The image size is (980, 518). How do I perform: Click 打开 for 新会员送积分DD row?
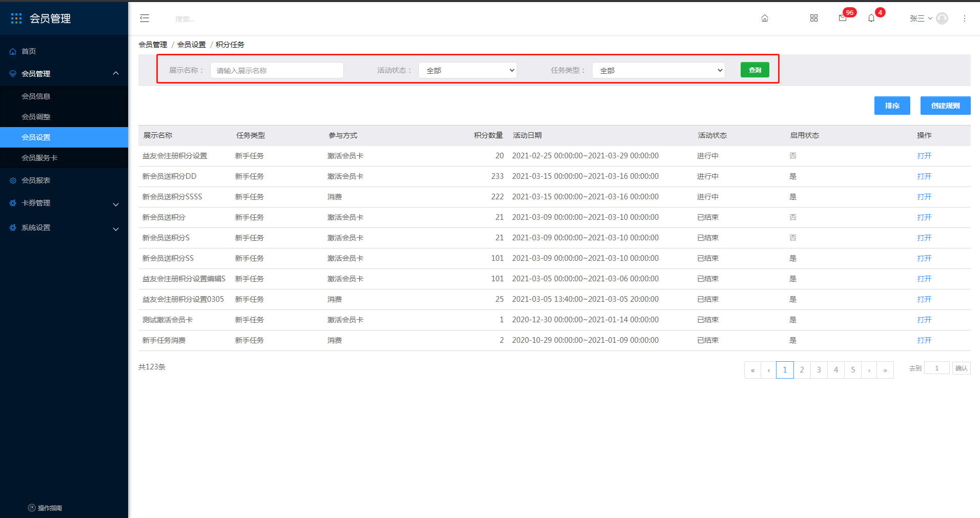pyautogui.click(x=924, y=176)
